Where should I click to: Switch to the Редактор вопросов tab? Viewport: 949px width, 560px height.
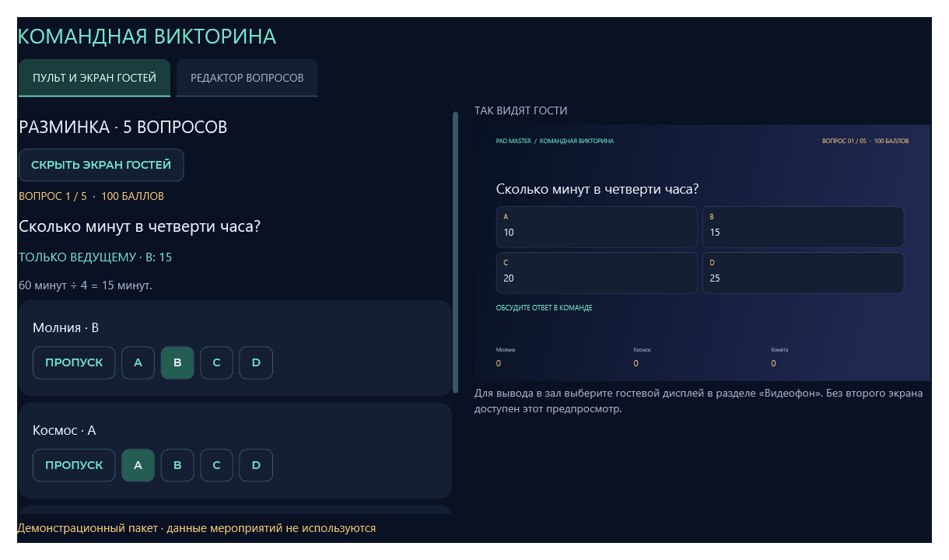[x=247, y=78]
